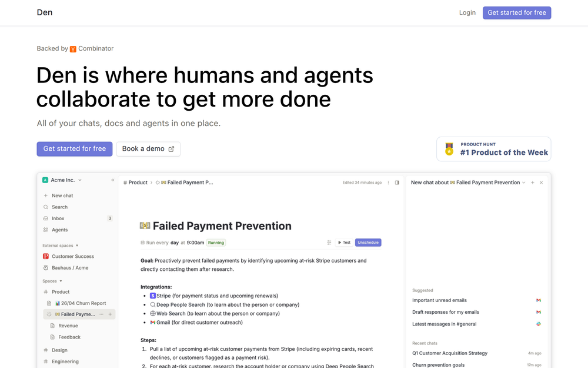Open the Revenue doc
The width and height of the screenshot is (588, 368).
point(68,326)
